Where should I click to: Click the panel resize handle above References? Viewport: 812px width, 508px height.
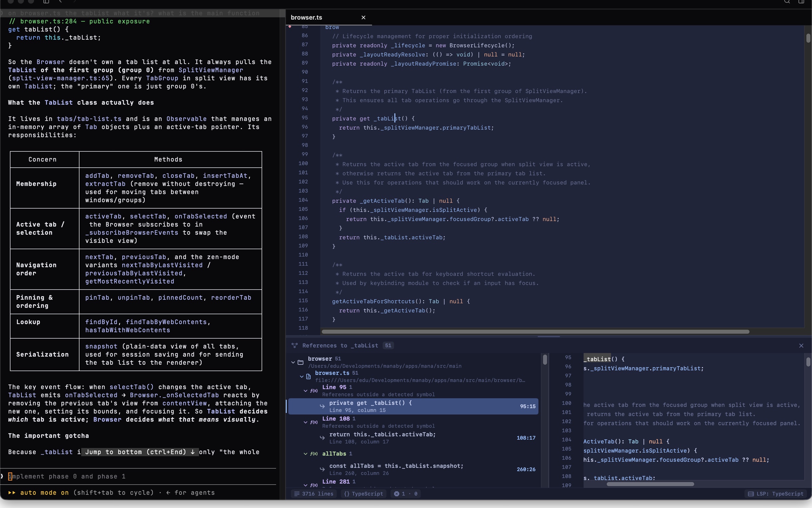[548, 337]
